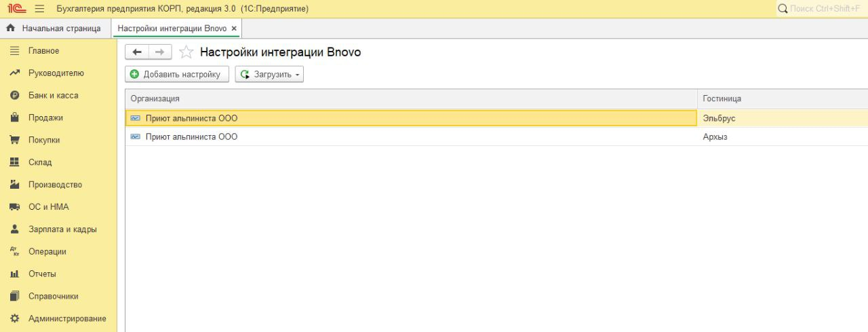
Task: Click the Главное section icon
Action: tap(14, 51)
